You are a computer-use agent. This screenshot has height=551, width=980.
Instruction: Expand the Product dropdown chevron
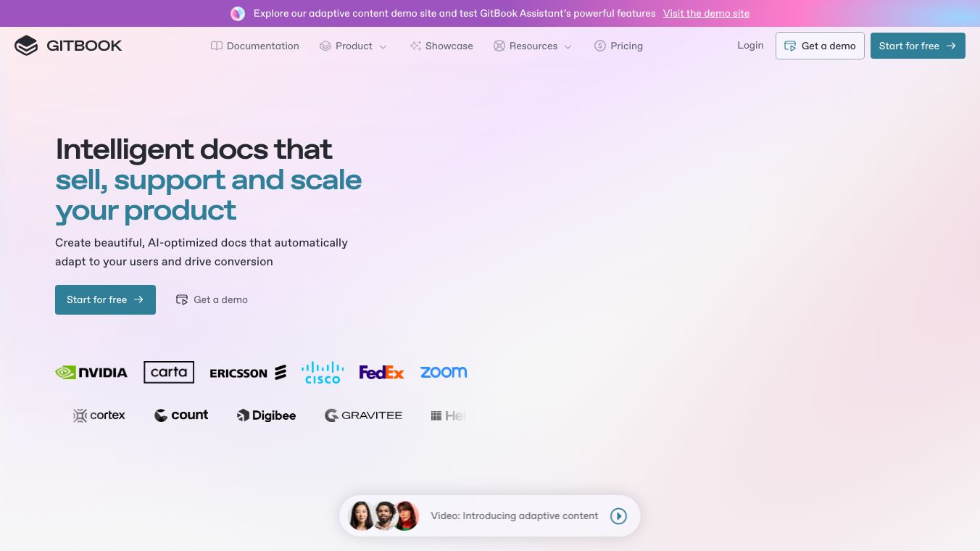(x=383, y=46)
